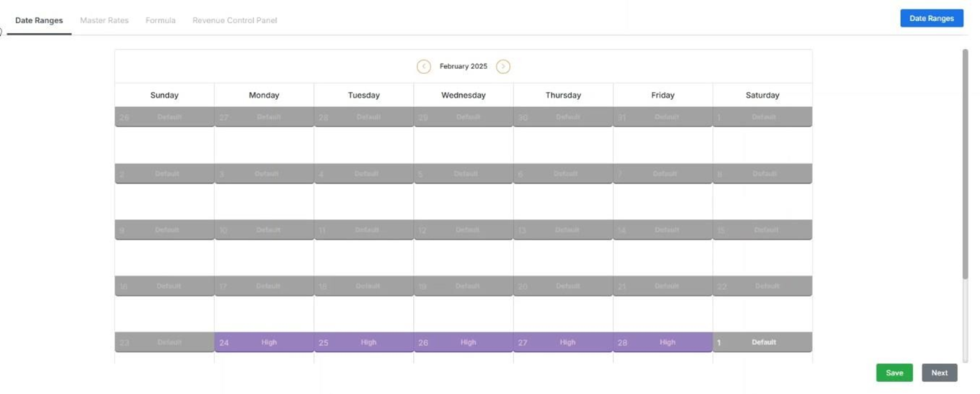Screen dimensions: 980x394
Task: Click the Wednesday column header
Action: click(x=463, y=96)
